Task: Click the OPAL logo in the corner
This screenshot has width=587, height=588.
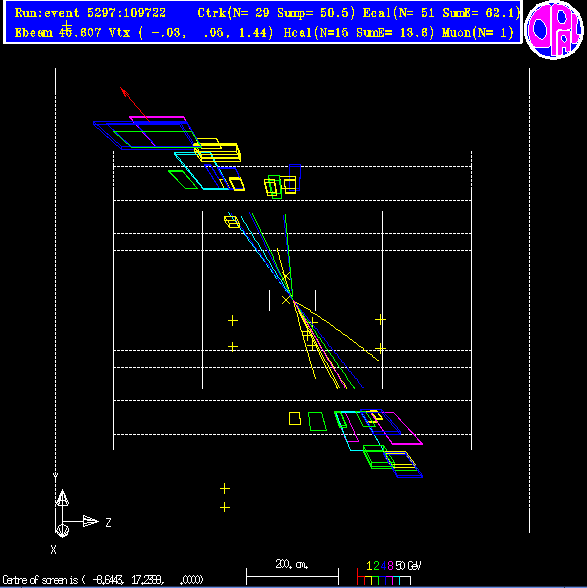Action: 554,29
